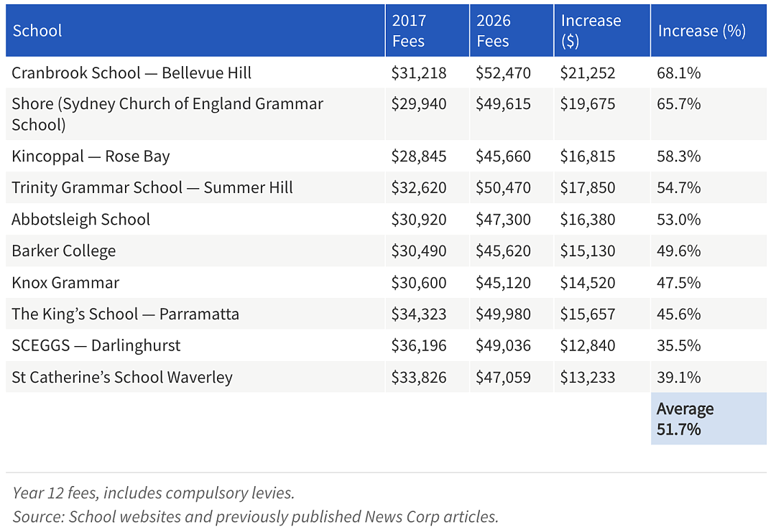Click the 39.1% increase value
Viewport: 776px width, 532px height.
pyautogui.click(x=679, y=377)
